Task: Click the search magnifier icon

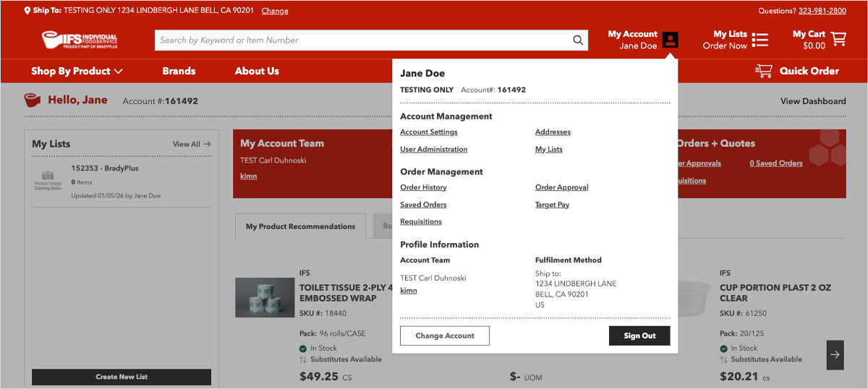Action: 578,40
